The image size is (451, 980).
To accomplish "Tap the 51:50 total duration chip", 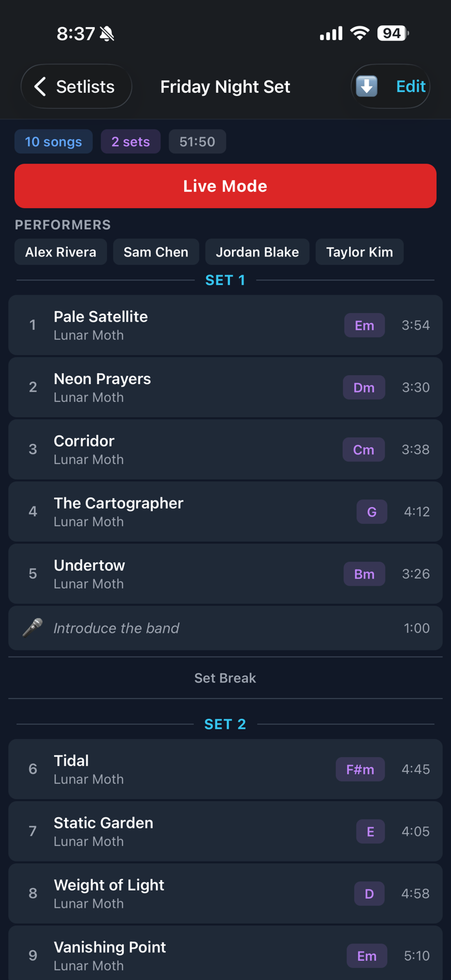I will point(197,142).
